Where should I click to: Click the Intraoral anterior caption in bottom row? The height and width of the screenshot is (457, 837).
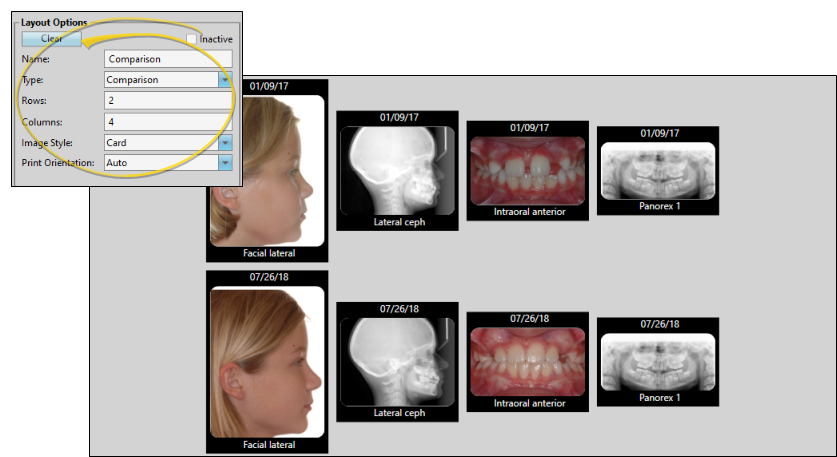529,403
